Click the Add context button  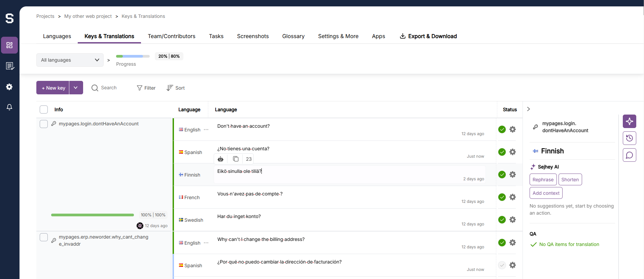[x=546, y=193]
